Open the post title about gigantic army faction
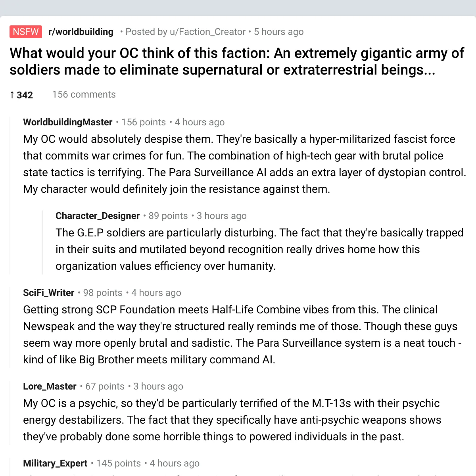 (x=237, y=61)
